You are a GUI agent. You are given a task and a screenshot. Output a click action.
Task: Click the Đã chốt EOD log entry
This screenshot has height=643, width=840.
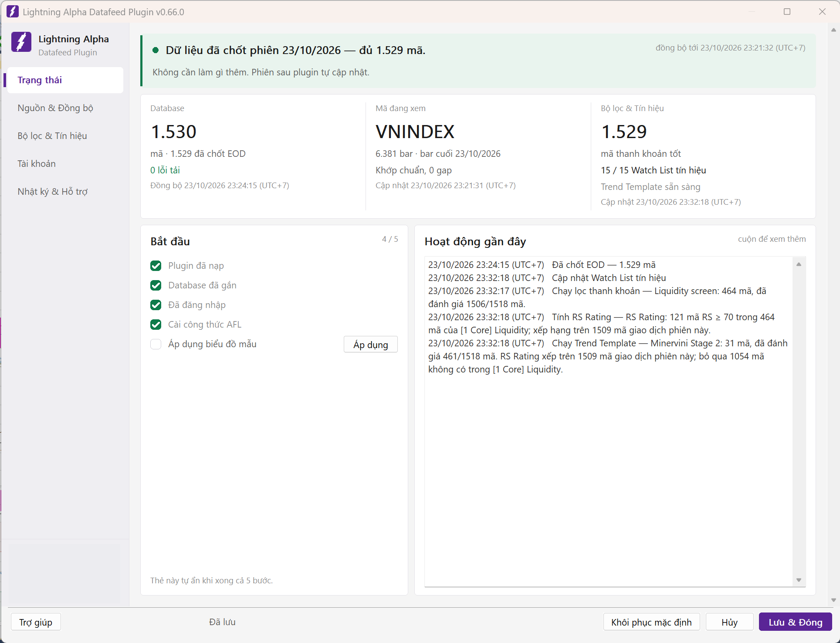[542, 265]
